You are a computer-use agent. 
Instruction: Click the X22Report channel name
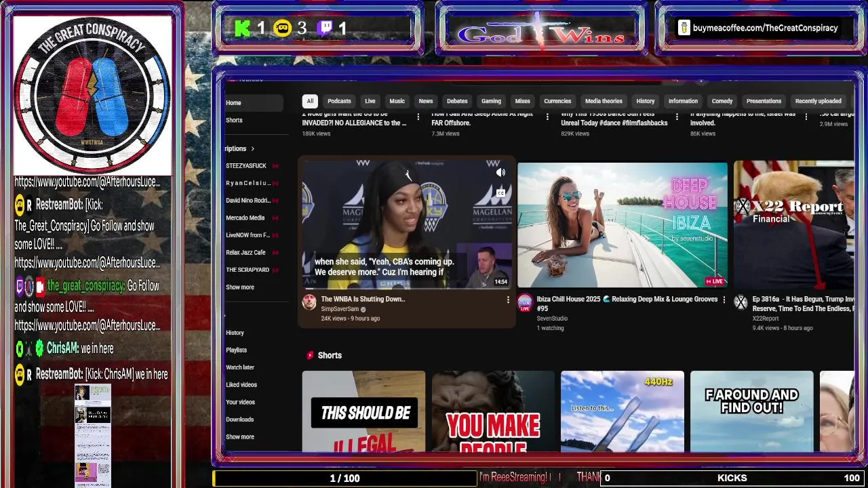click(x=766, y=319)
